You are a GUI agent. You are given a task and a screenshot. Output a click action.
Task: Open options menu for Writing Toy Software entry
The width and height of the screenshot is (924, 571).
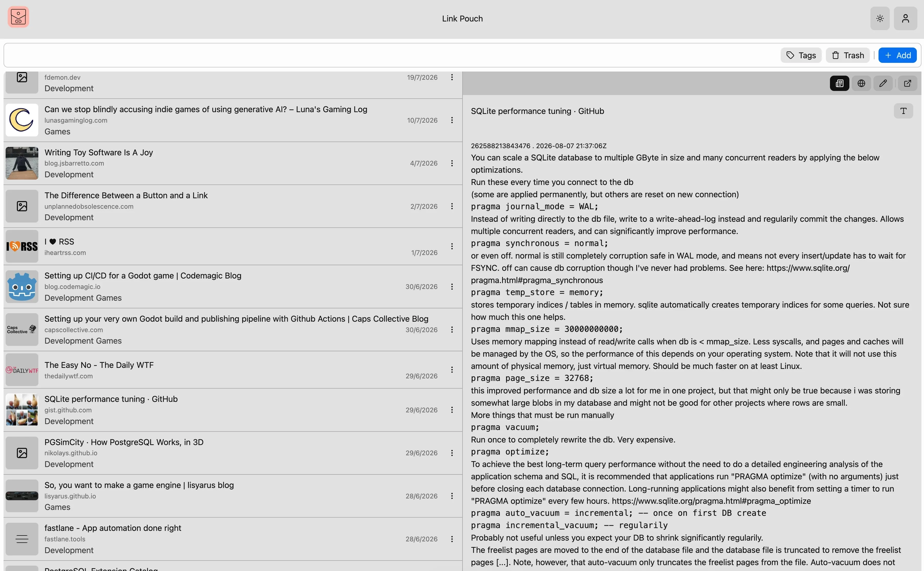pos(452,164)
